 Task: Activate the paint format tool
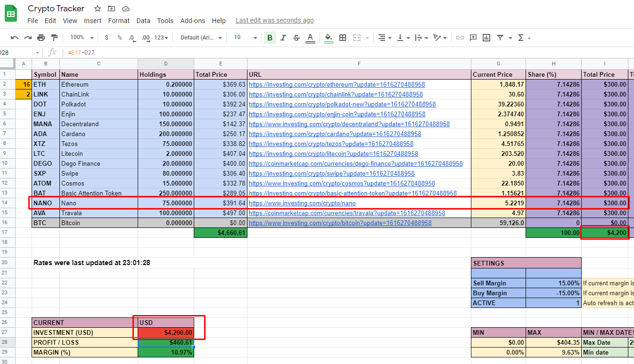pyautogui.click(x=54, y=38)
